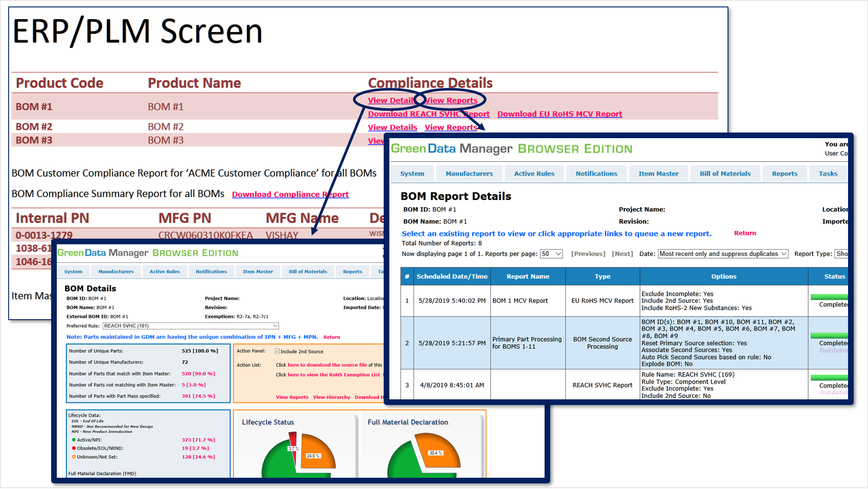This screenshot has height=489, width=868.
Task: Expand Date filter dropdown 'Most recent only'
Action: pyautogui.click(x=723, y=254)
